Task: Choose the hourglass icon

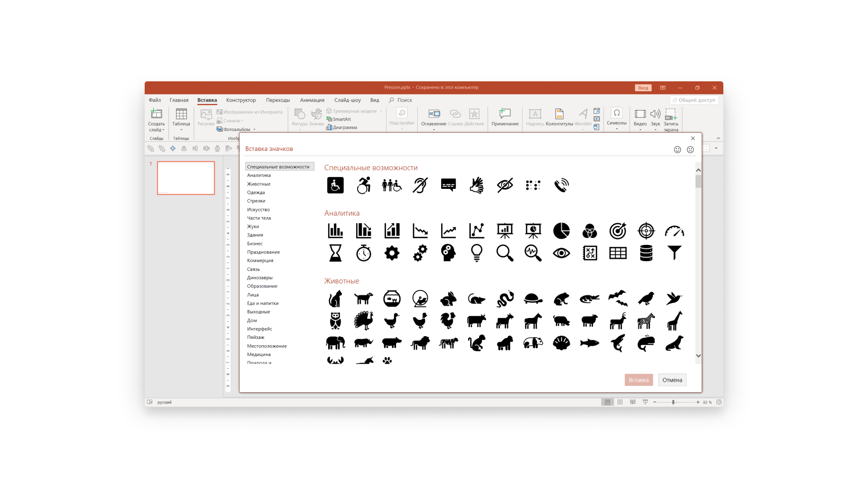Action: [x=335, y=253]
